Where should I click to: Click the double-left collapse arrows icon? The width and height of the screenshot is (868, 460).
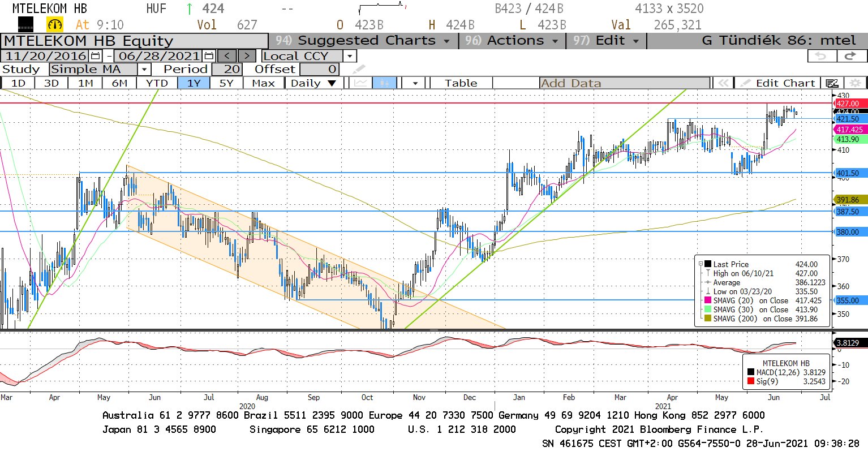point(723,83)
